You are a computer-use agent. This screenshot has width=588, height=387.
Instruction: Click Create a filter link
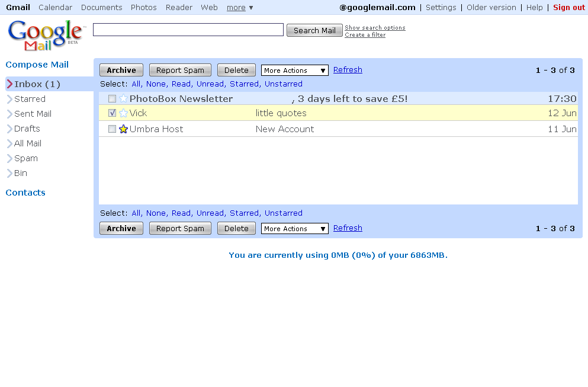(x=365, y=34)
